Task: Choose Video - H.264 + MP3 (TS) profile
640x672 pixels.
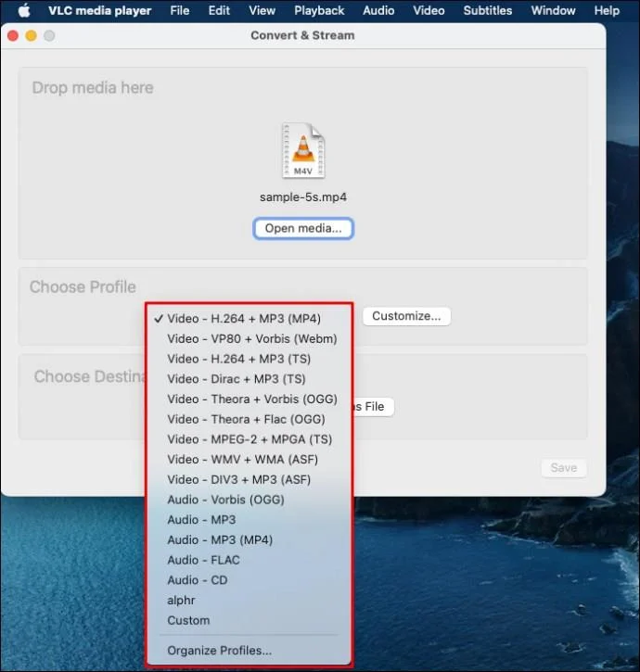Action: (x=249, y=359)
